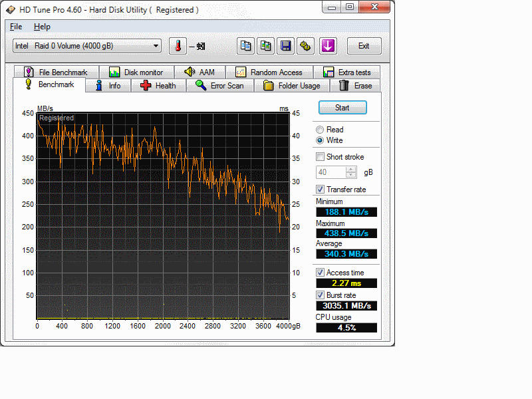Copy info to clipboard icon
Viewport: 532px width, 399px height.
245,46
